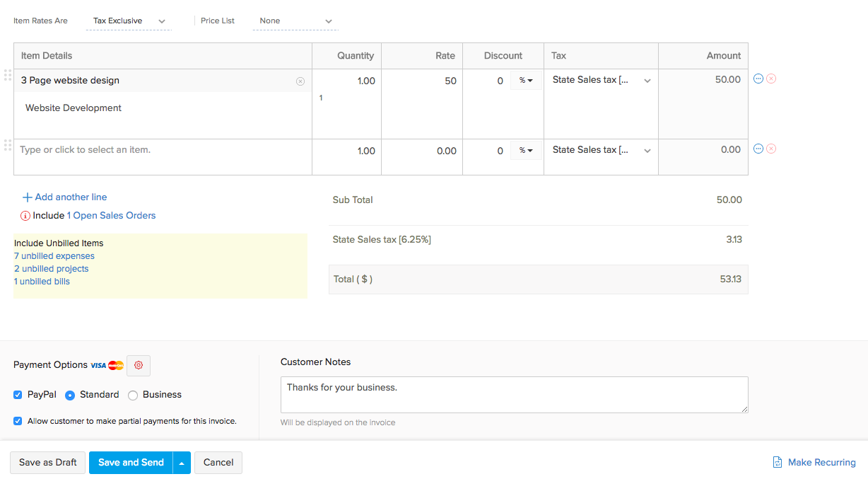
Task: Disable partial payments checkbox
Action: point(18,421)
